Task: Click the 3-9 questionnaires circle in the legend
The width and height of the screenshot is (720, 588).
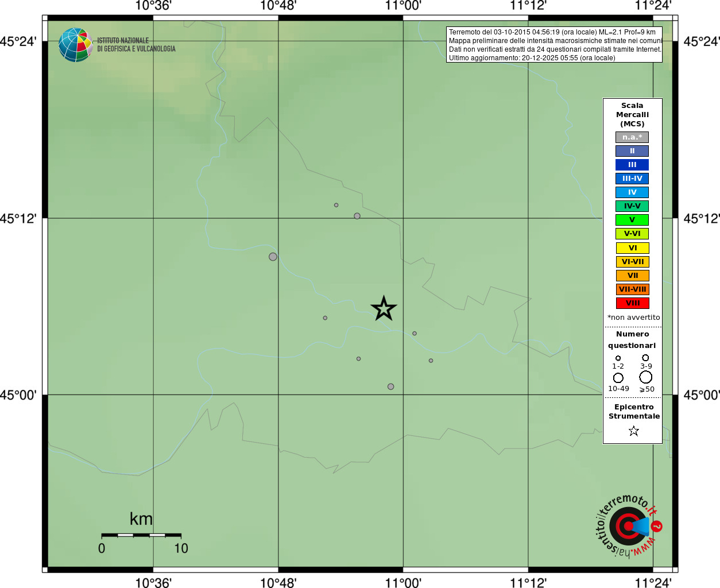Action: pyautogui.click(x=645, y=358)
